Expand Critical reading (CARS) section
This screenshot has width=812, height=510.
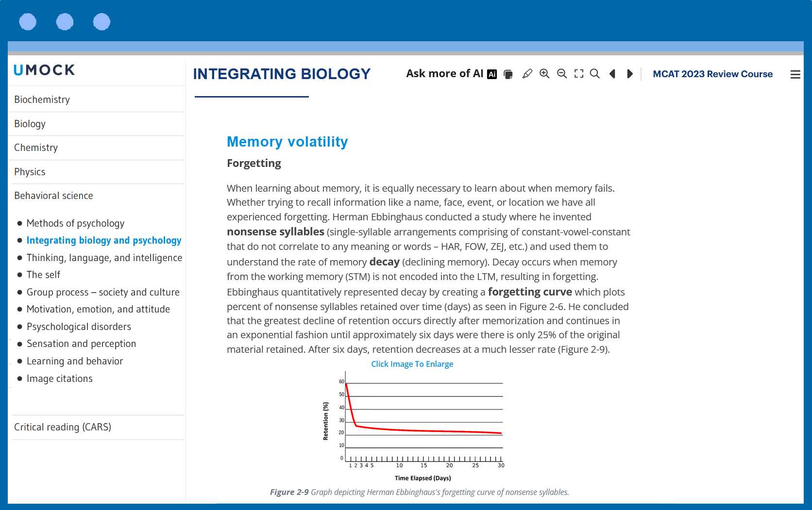(63, 427)
